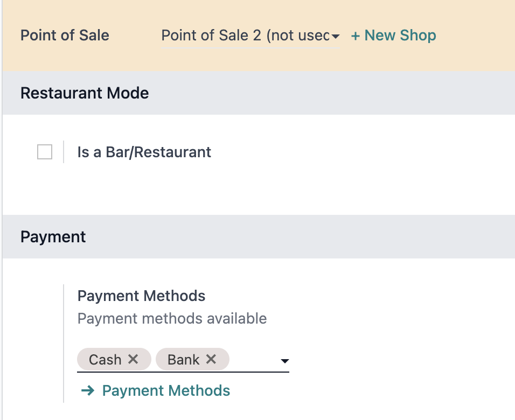This screenshot has height=420, width=515.
Task: Click the Is a Bar/Restaurant label
Action: pyautogui.click(x=144, y=152)
